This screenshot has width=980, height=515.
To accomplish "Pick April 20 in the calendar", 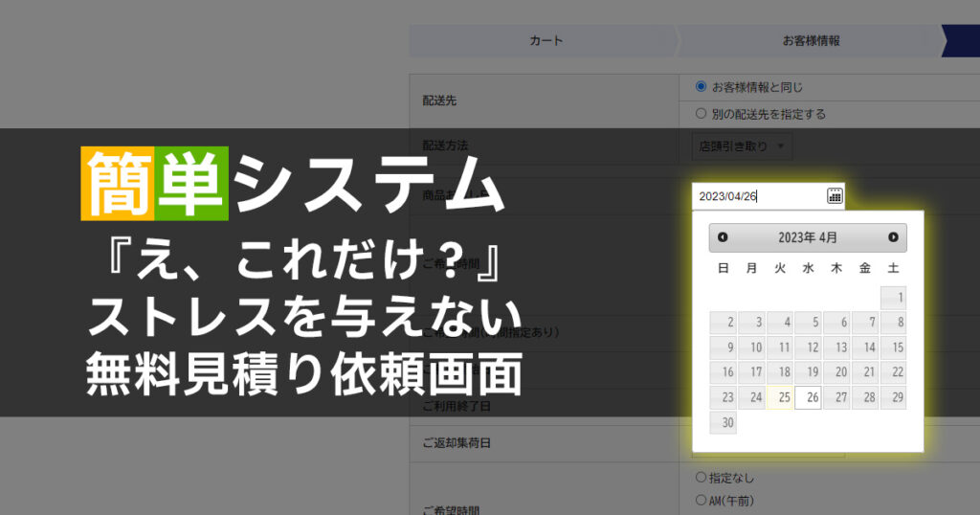I will coord(836,372).
